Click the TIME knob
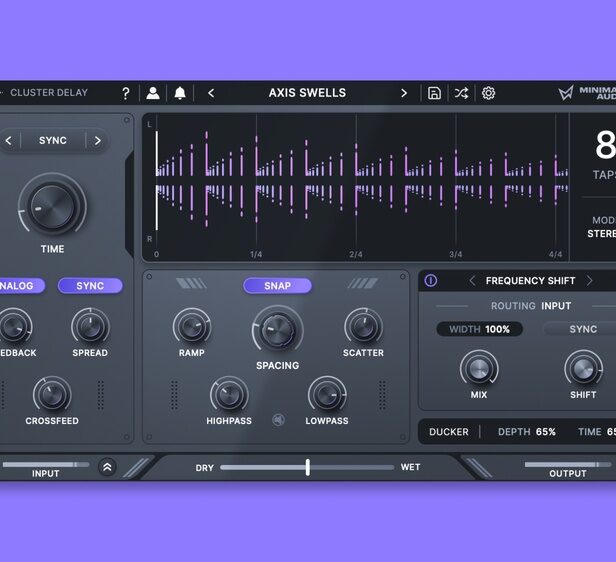 pos(52,207)
